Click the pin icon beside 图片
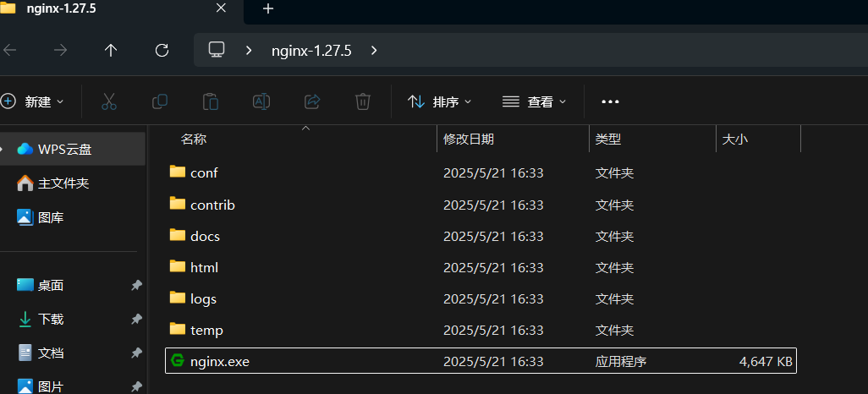Viewport: 868px width, 394px height. coord(136,386)
